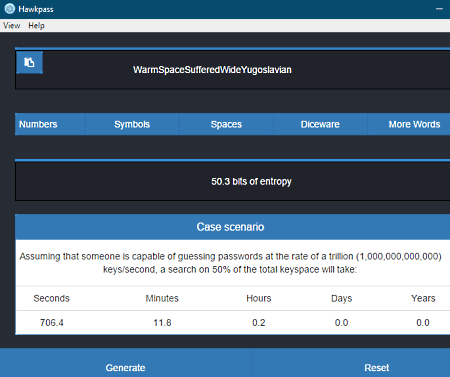The width and height of the screenshot is (450, 377).
Task: Toggle the Diceware option
Action: [x=320, y=124]
